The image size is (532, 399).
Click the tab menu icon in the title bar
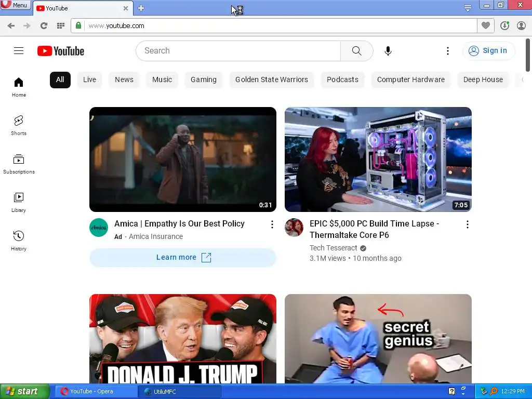(468, 8)
